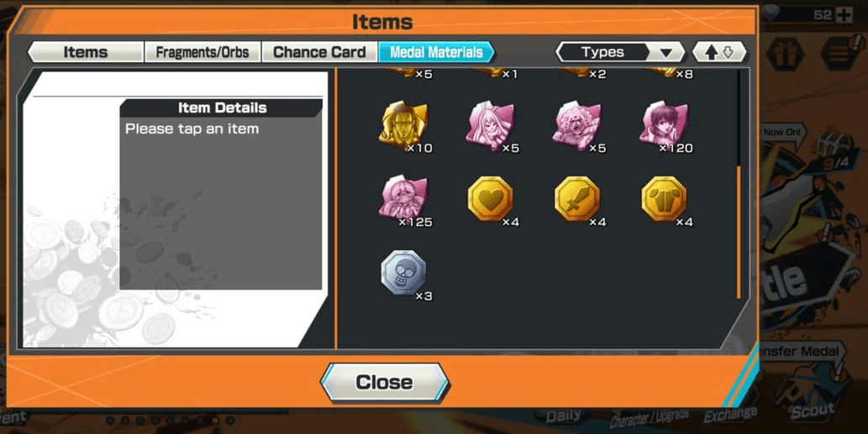Image resolution: width=868 pixels, height=434 pixels.
Task: Open the Types filter dropdown
Action: [x=620, y=53]
